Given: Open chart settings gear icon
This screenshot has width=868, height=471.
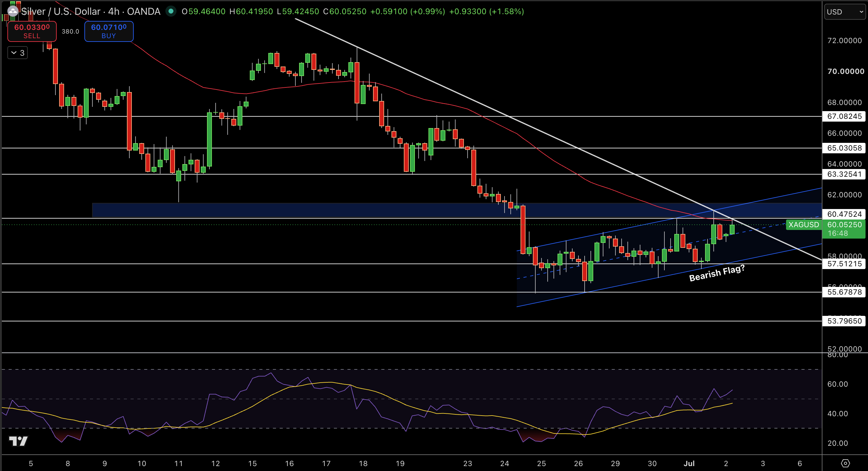Looking at the screenshot, I should 846,464.
